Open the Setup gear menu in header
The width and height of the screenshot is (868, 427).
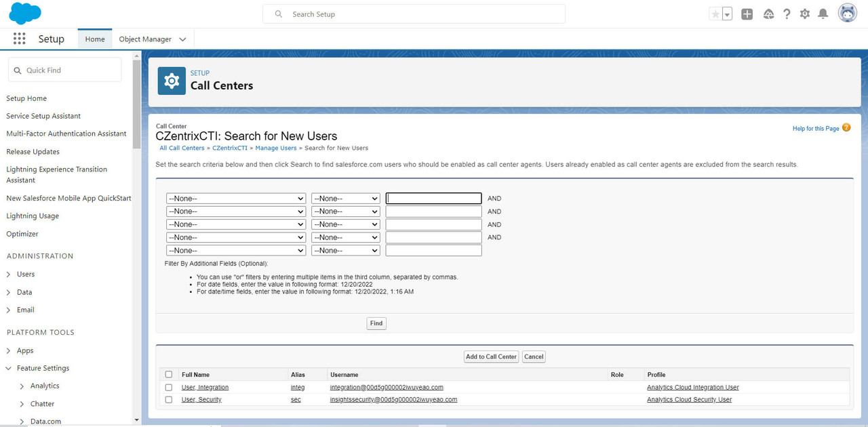[805, 14]
